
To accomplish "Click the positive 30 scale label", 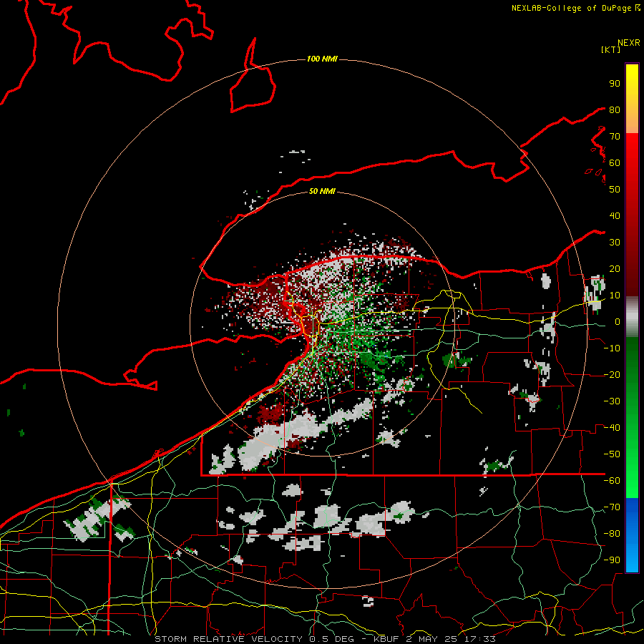I will click(615, 243).
